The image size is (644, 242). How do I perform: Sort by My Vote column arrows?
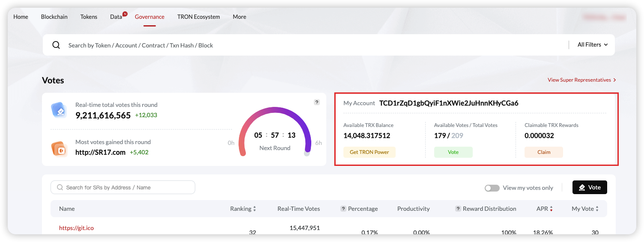597,209
